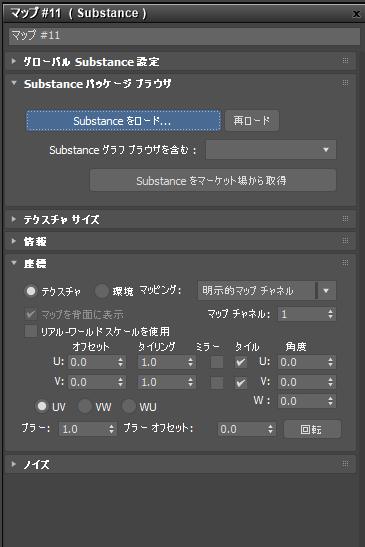The width and height of the screenshot is (365, 547).
Task: Click V 角度 spinner arrows
Action: tap(330, 382)
